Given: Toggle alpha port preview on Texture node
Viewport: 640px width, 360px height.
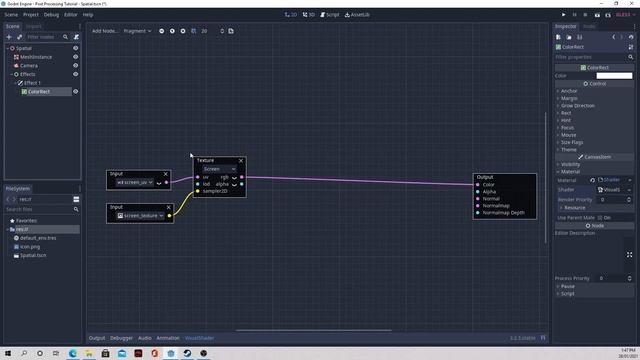Looking at the screenshot, I should point(234,184).
